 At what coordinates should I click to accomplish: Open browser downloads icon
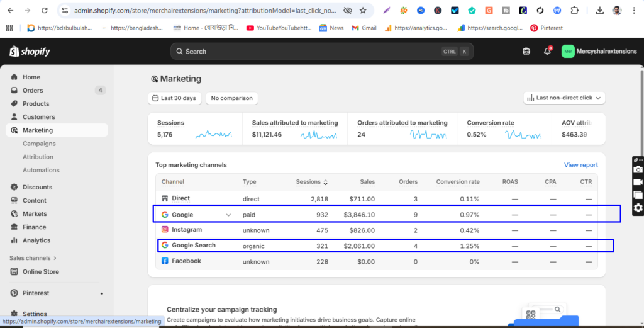coord(599,11)
